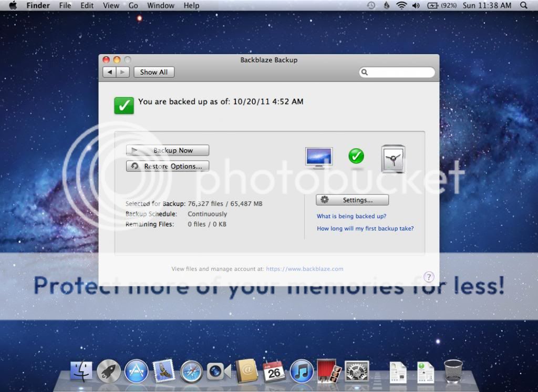Click the Backup Now button
This screenshot has width=538, height=392.
[x=168, y=150]
